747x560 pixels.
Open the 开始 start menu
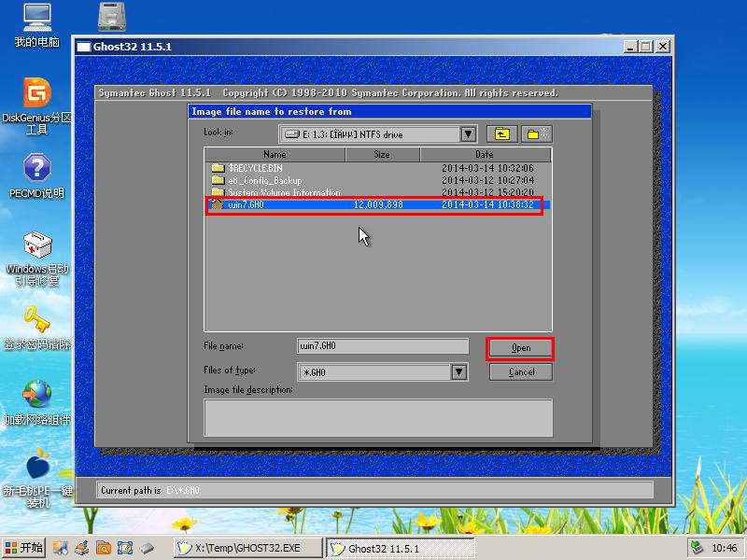pyautogui.click(x=24, y=548)
